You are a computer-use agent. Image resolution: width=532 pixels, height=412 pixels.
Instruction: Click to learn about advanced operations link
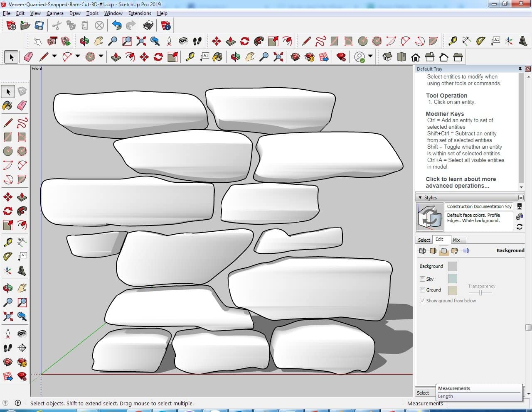(461, 182)
